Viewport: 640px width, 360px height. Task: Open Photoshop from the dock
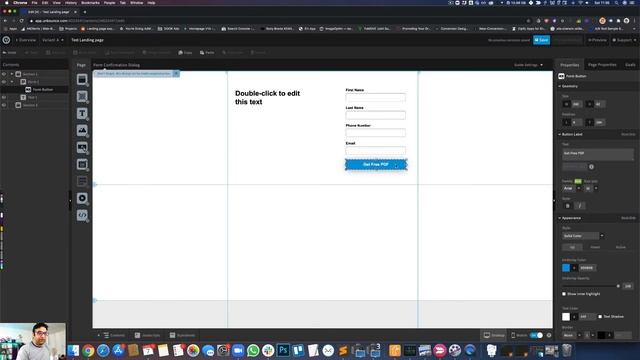[283, 350]
